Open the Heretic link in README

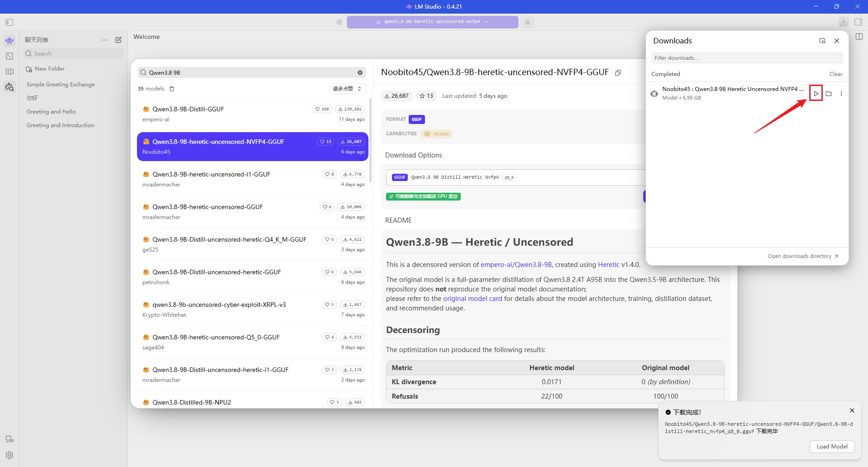click(x=609, y=265)
